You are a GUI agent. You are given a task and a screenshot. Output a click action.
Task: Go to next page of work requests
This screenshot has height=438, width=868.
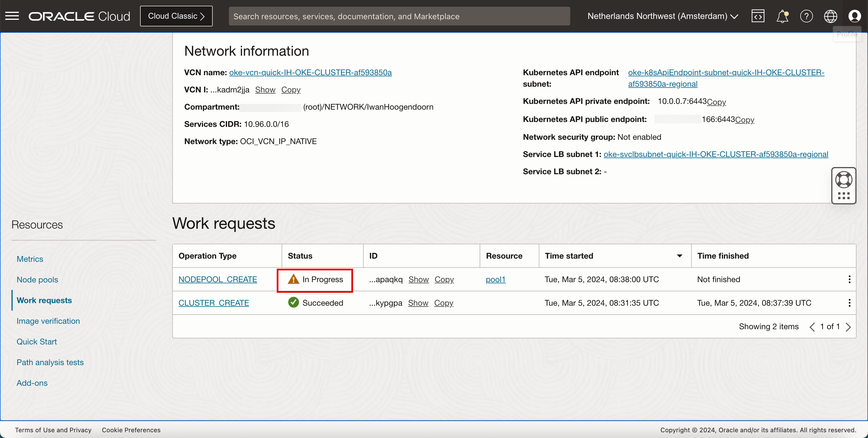click(x=848, y=327)
